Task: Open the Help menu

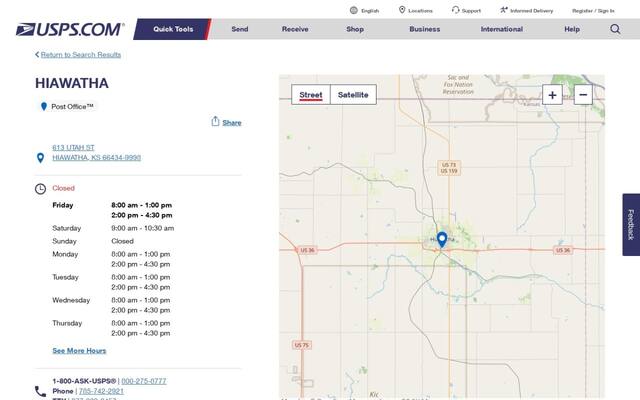Action: coord(572,29)
